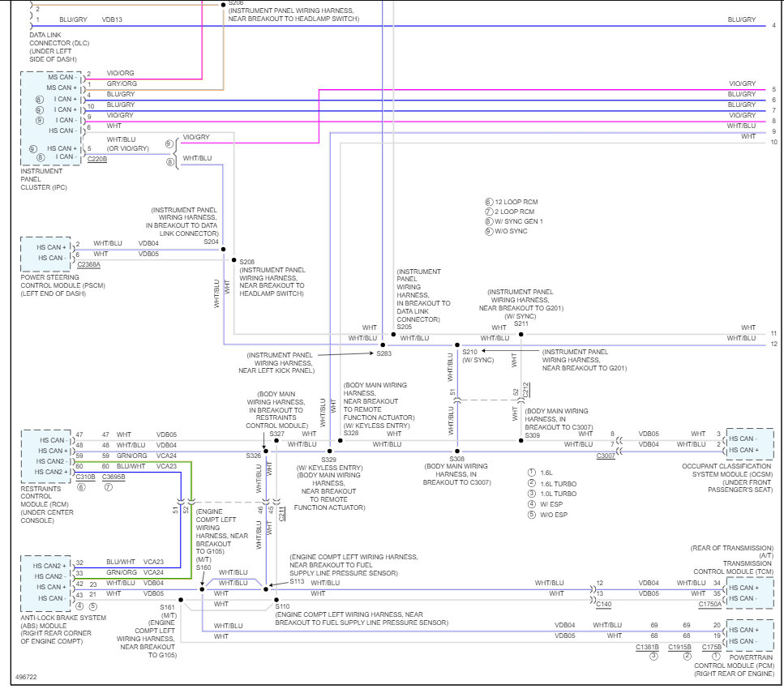Select splice label S210
This screenshot has width=784, height=689.
pos(469,352)
